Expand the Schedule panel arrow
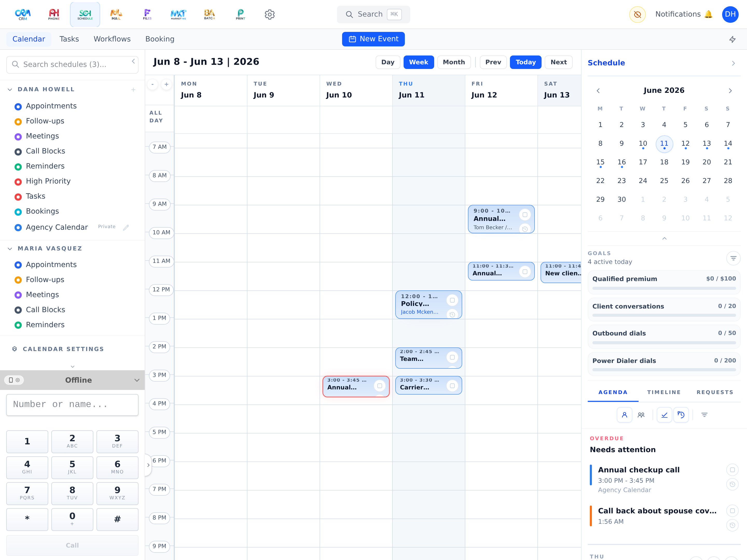747x560 pixels. pos(733,63)
